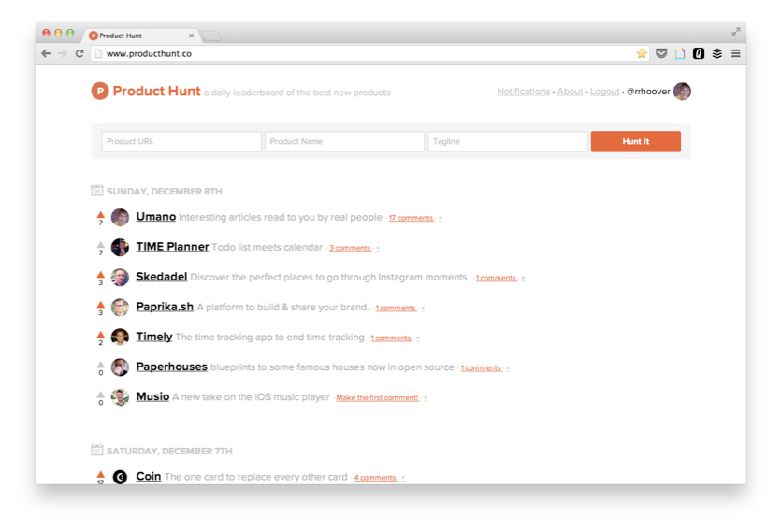Image resolution: width=781 pixels, height=532 pixels.
Task: Upvote Musio with its gray arrow
Action: click(x=101, y=395)
